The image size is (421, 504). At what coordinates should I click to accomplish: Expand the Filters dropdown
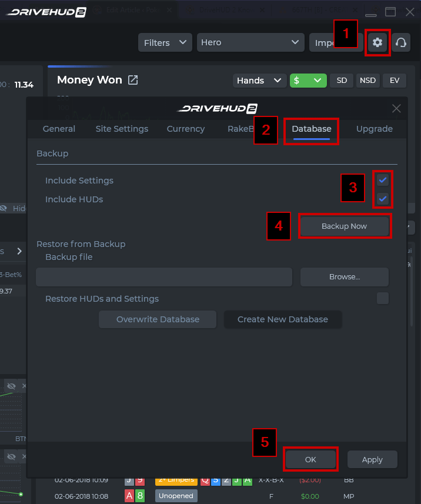(165, 42)
